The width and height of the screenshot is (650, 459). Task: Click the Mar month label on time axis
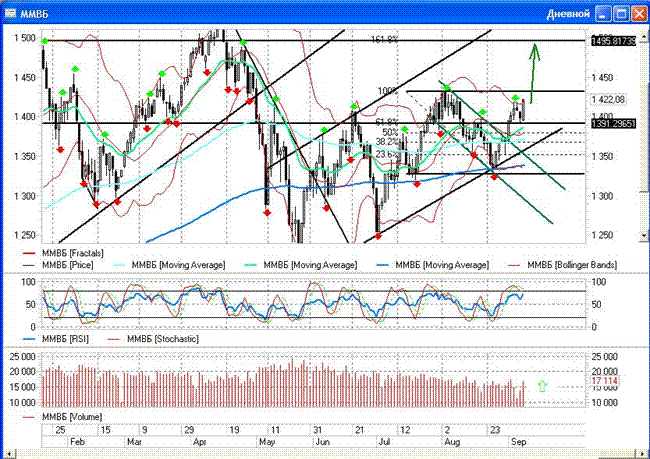[x=134, y=442]
